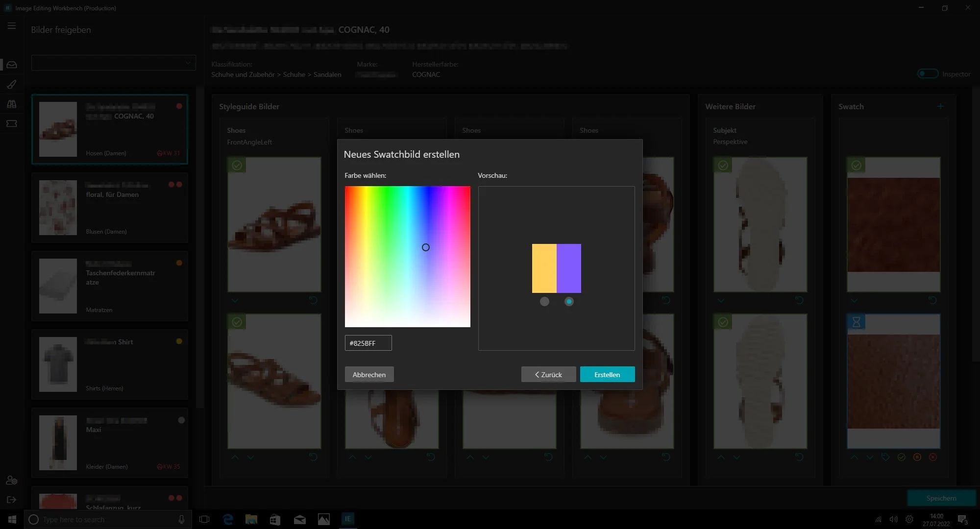Screen dimensions: 980x529
Task: Expand chevron below FrontAngleLeft shoe image
Action: [x=235, y=300]
